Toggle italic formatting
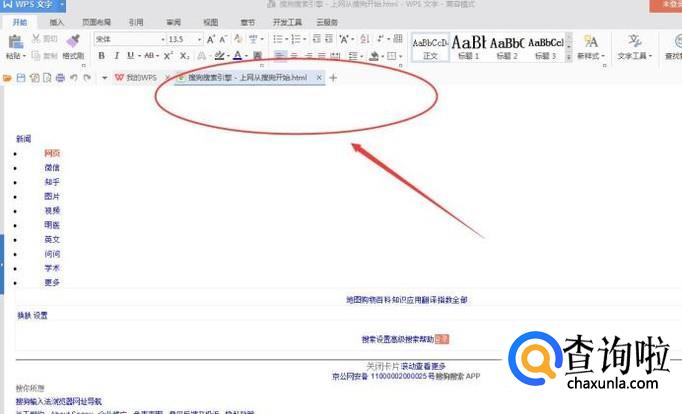The image size is (682, 414). click(116, 56)
